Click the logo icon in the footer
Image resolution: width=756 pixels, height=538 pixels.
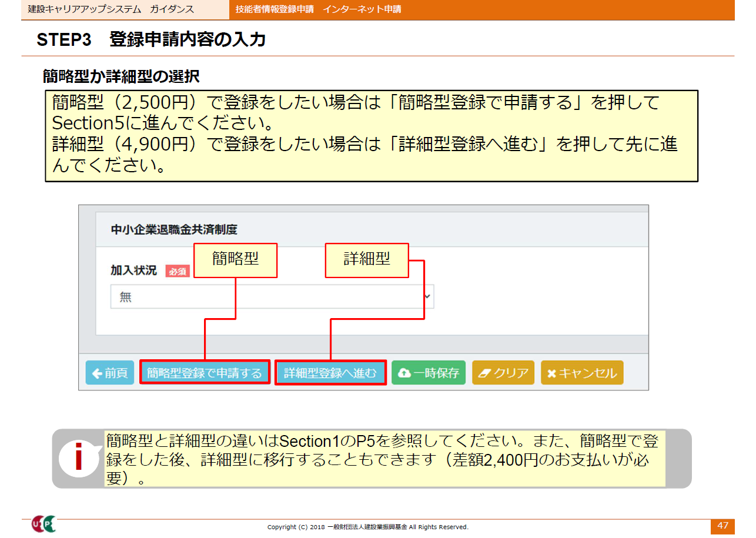point(44,524)
